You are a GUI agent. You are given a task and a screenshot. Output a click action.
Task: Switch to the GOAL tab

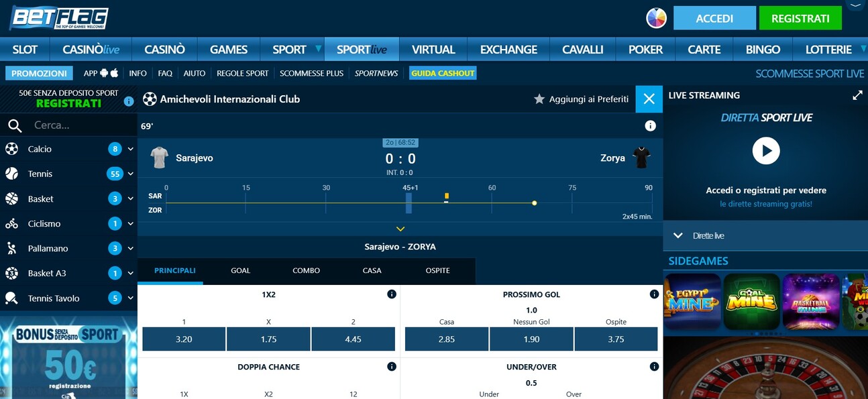240,270
